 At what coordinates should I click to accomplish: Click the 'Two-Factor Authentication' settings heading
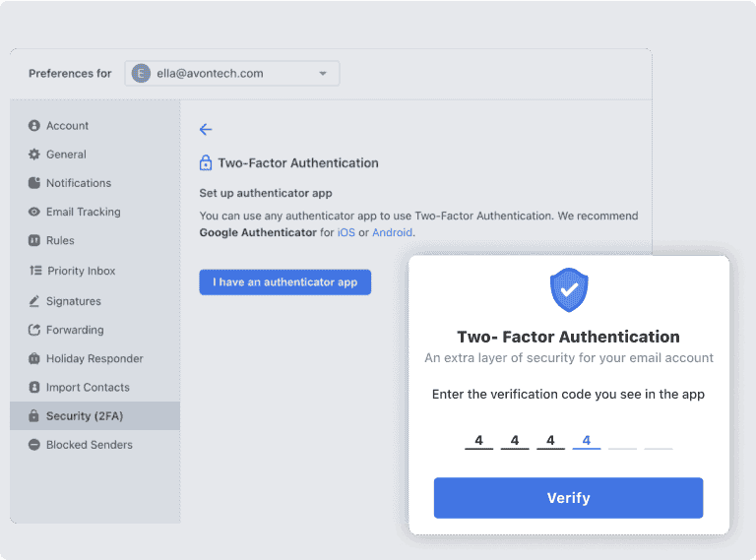298,163
